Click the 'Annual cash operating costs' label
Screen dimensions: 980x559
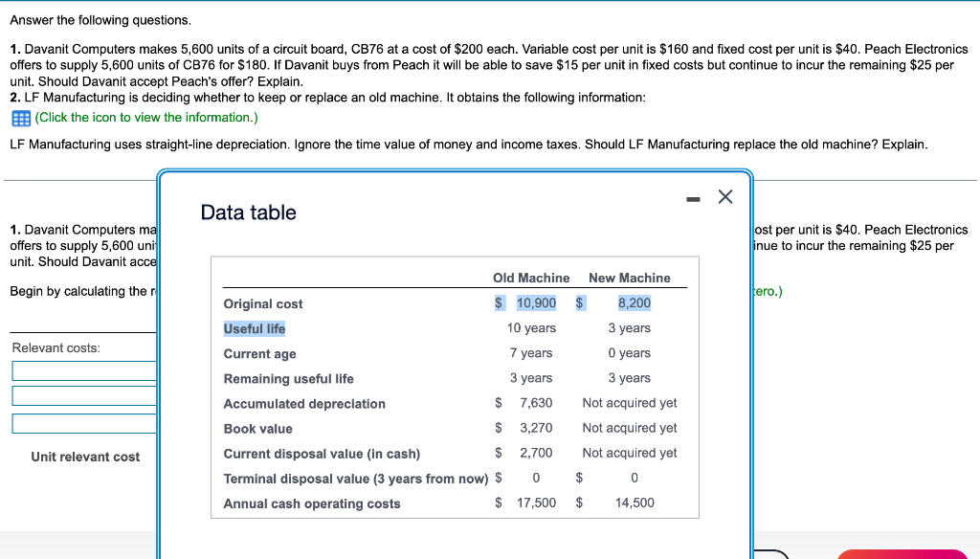[x=312, y=504]
